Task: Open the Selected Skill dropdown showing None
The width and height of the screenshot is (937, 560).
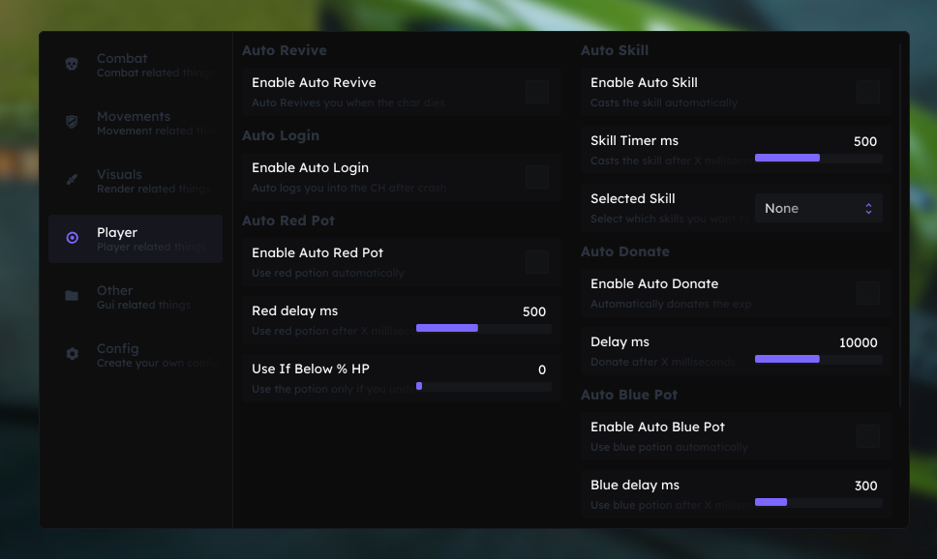Action: (x=818, y=209)
